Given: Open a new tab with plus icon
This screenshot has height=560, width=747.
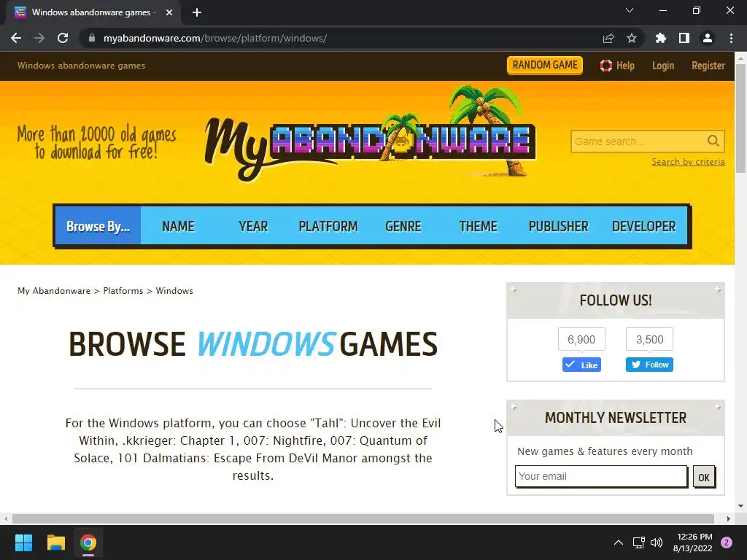Looking at the screenshot, I should point(197,12).
